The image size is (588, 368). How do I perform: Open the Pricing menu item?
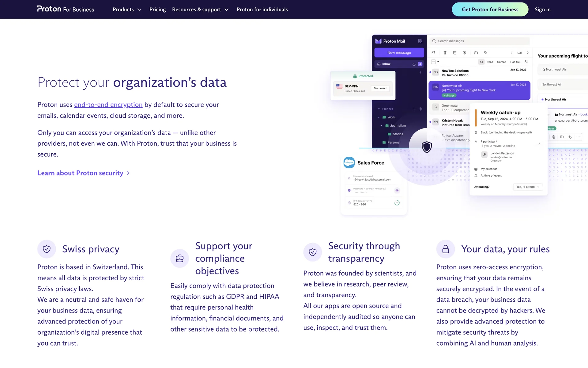157,10
